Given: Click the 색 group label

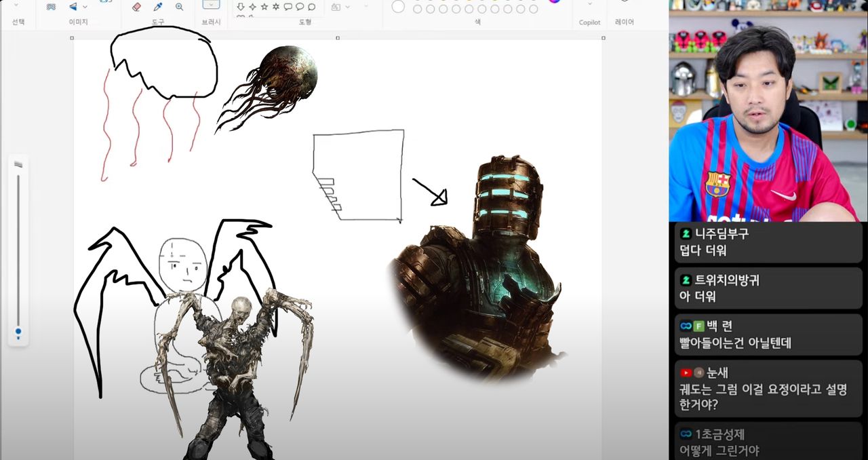Looking at the screenshot, I should (x=477, y=22).
